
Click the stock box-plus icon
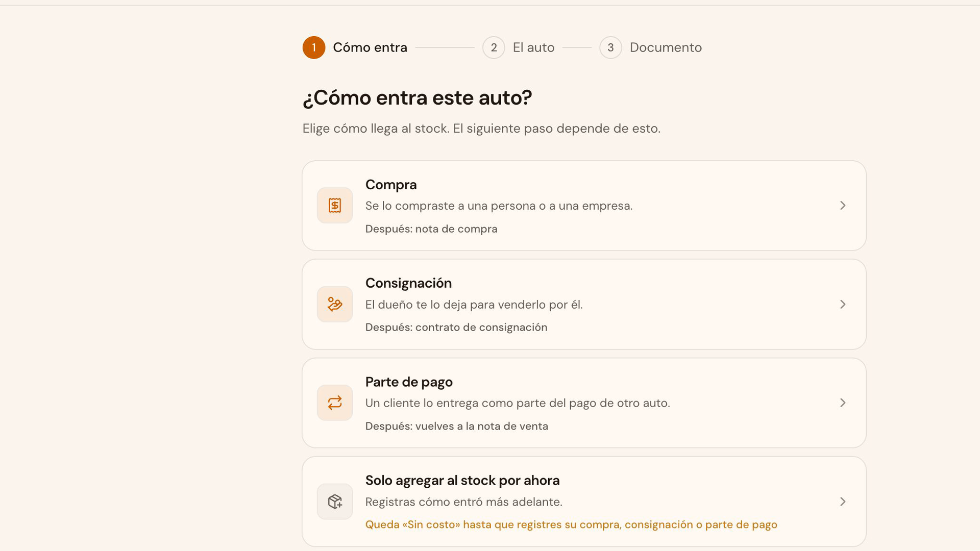(x=335, y=502)
